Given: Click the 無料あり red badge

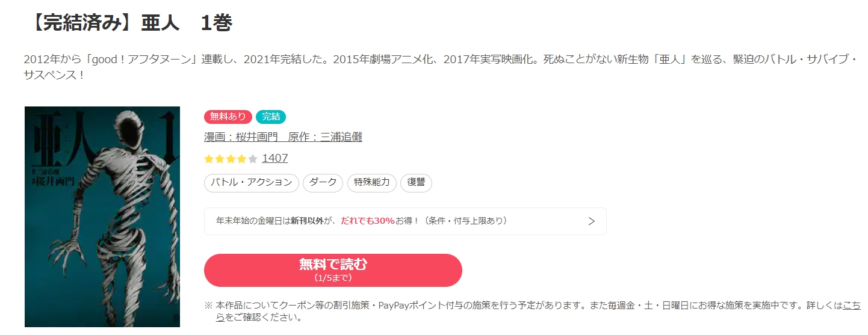Looking at the screenshot, I should (x=228, y=117).
